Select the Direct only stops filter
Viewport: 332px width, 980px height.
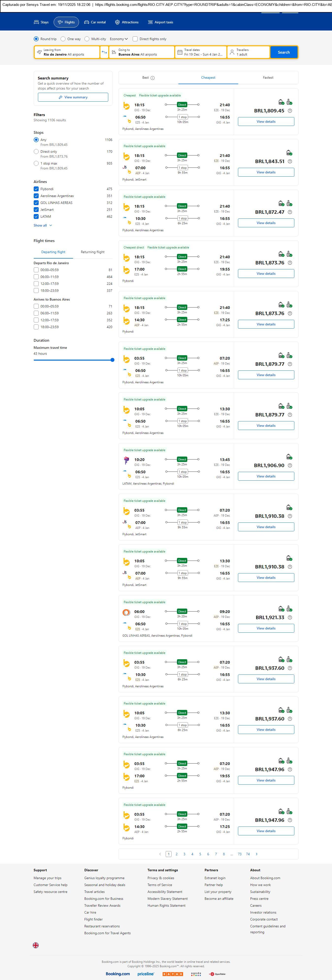(36, 152)
